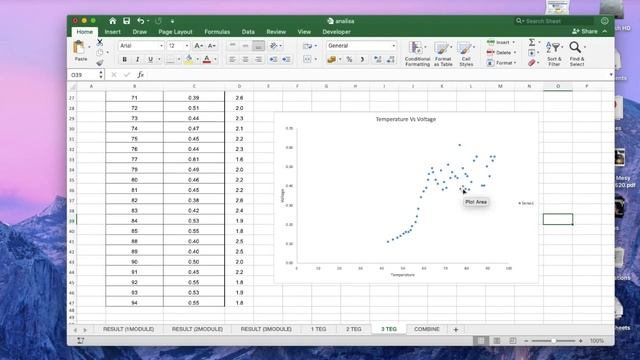
Task: Undo the last action
Action: click(141, 21)
